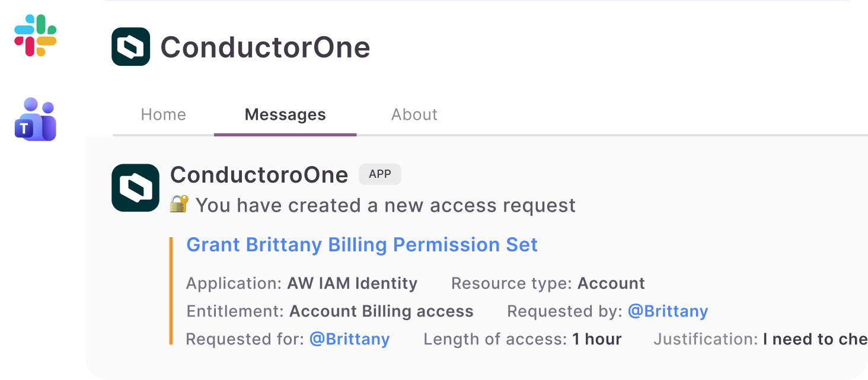Click the APP badge next to sender name
The height and width of the screenshot is (380, 868).
coord(379,174)
